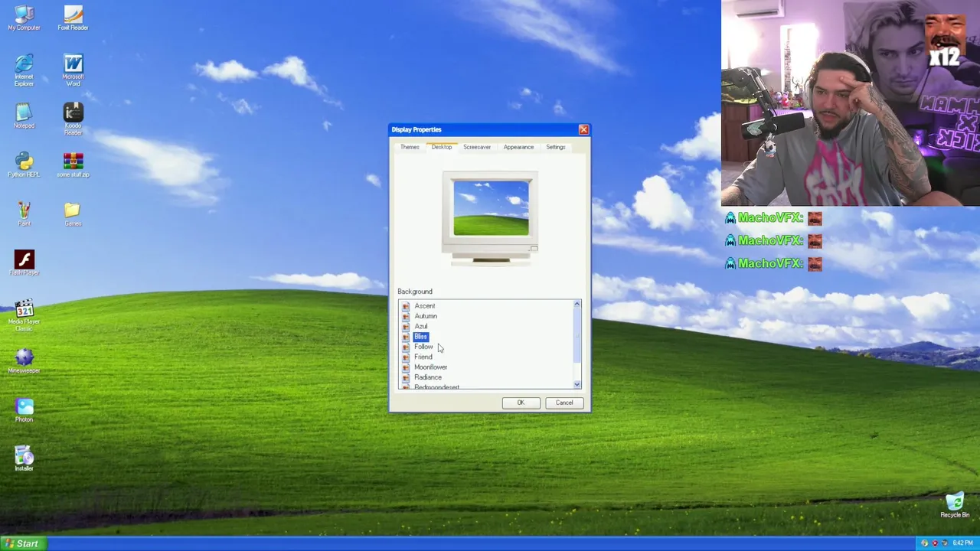Choose the Autumn background

click(x=426, y=316)
